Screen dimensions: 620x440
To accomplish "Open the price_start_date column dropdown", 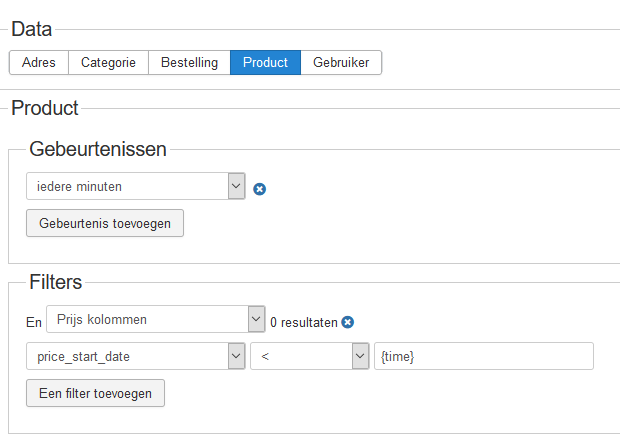I will 136,356.
